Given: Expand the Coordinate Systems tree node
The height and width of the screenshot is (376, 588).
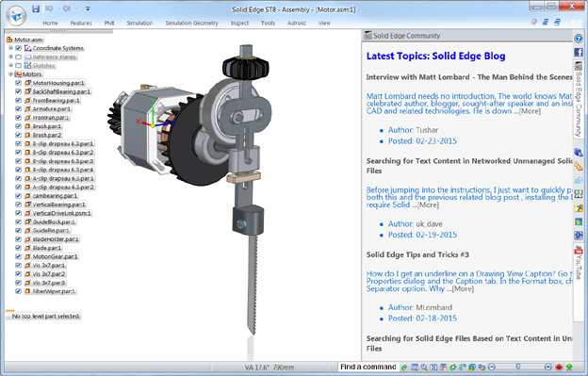Looking at the screenshot, I should point(11,48).
